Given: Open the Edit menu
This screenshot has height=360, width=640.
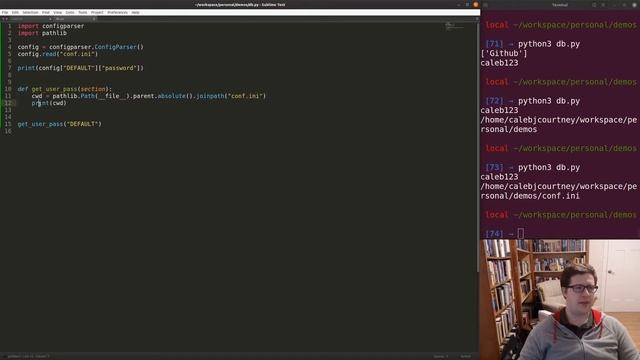Looking at the screenshot, I should (15, 12).
